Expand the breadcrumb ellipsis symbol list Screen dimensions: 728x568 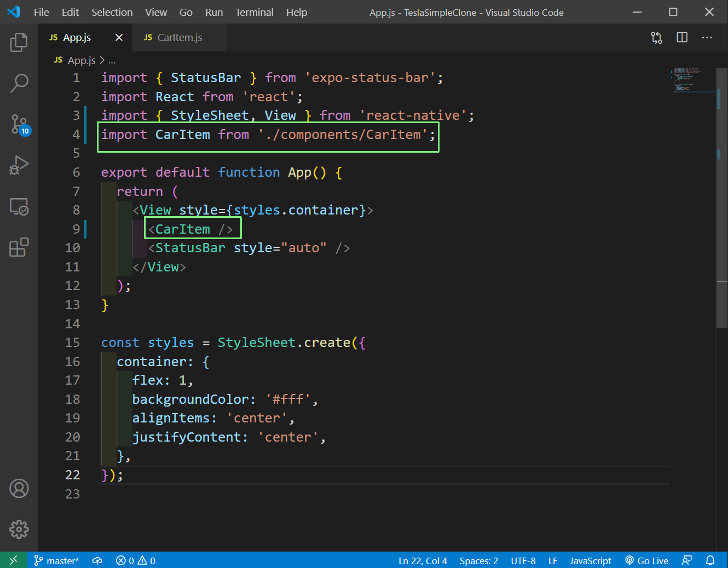[x=112, y=61]
